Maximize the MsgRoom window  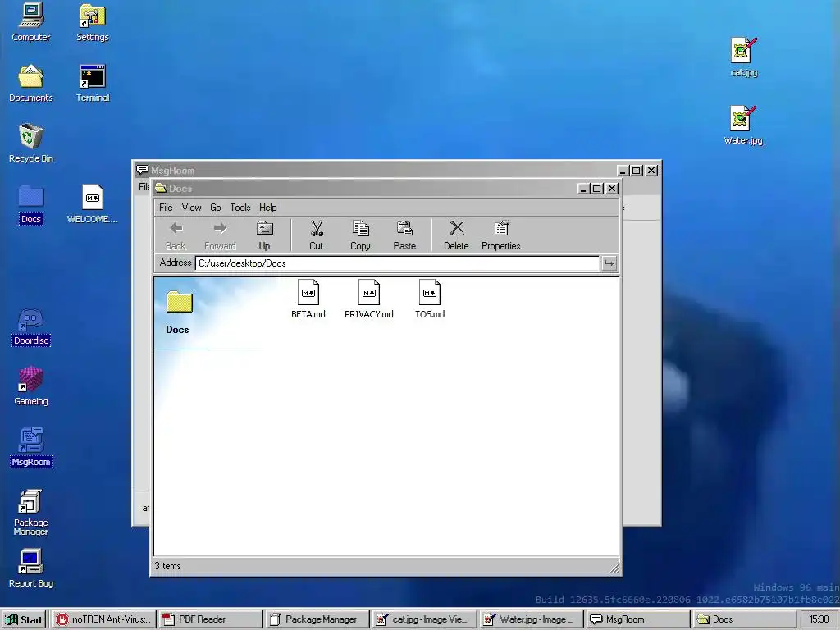coord(637,171)
